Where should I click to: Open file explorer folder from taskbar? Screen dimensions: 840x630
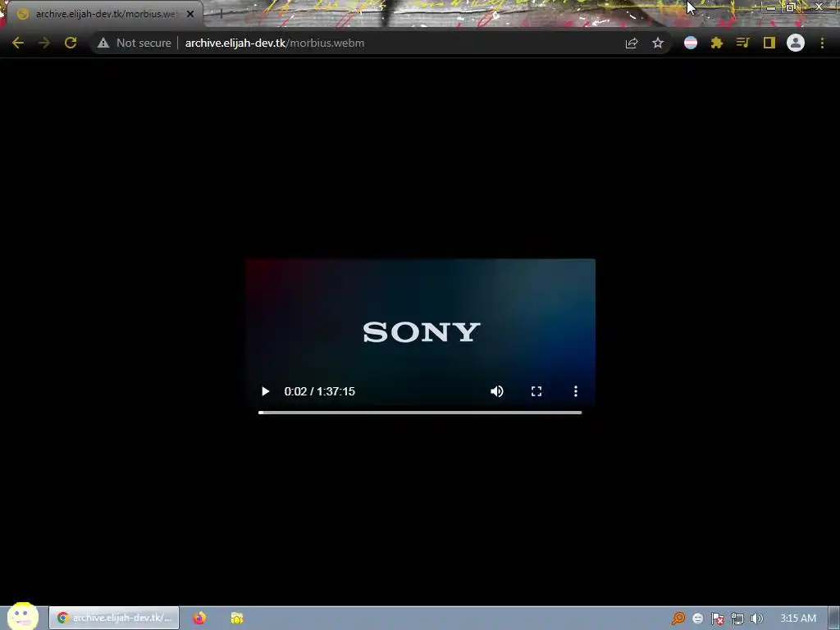tap(237, 618)
